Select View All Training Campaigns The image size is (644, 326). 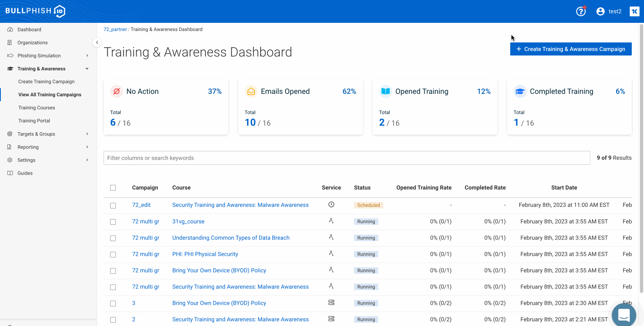tap(50, 95)
